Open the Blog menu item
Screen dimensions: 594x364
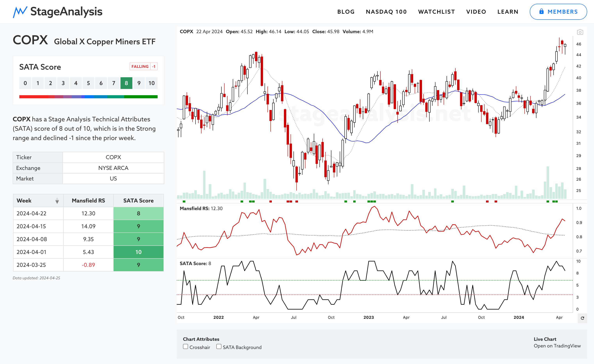click(x=346, y=12)
